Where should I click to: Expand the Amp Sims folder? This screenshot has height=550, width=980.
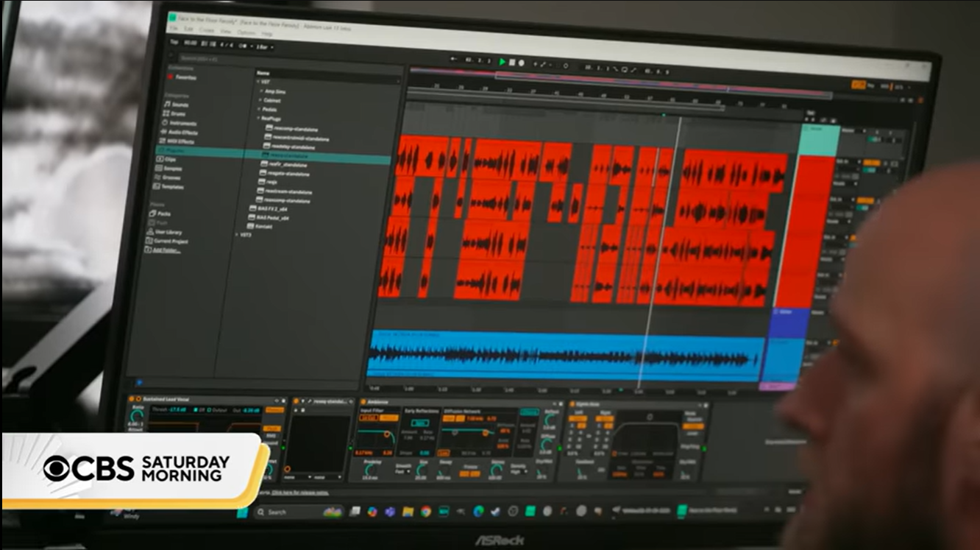(261, 91)
